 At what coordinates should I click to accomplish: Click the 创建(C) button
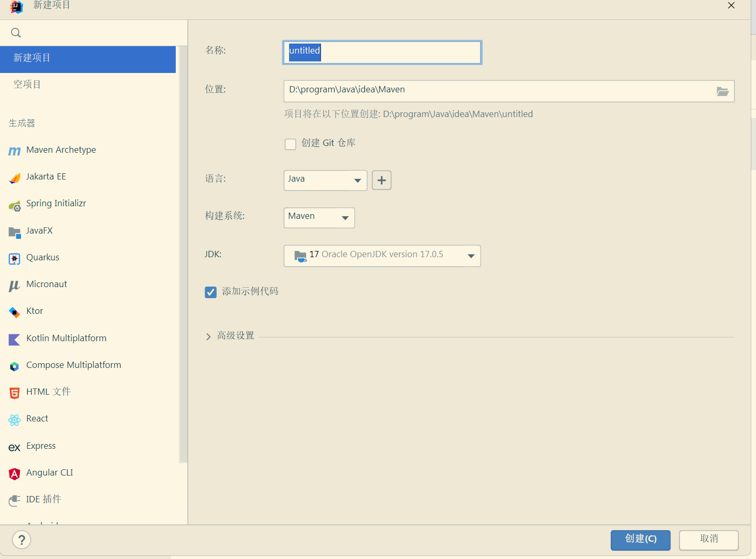tap(640, 540)
